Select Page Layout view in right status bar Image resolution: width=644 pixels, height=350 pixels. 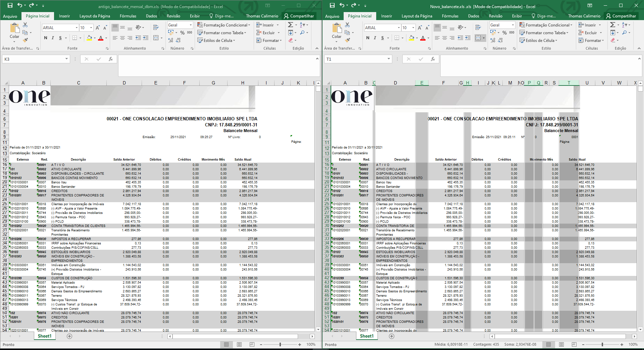(561, 344)
